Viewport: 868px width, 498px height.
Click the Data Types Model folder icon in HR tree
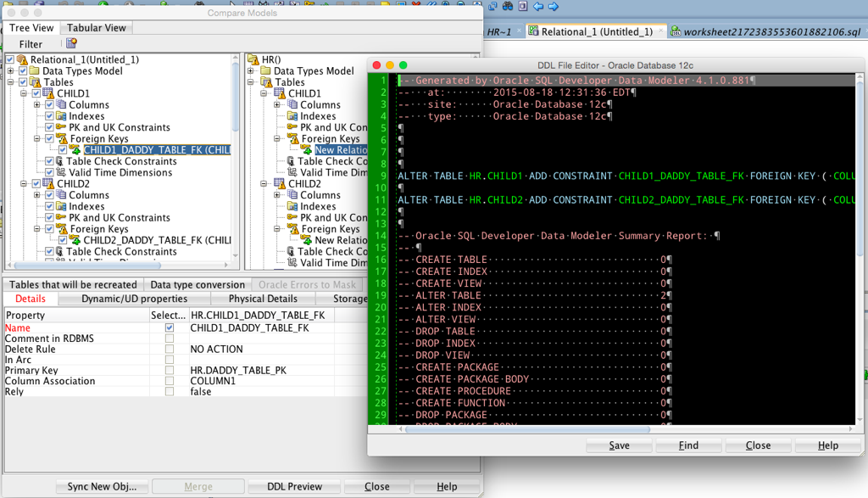coord(265,70)
